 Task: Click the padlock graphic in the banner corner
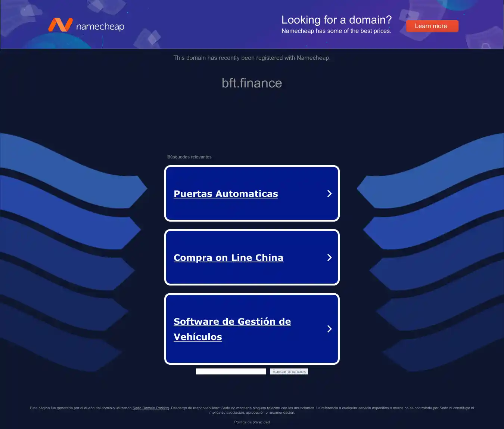[485, 46]
